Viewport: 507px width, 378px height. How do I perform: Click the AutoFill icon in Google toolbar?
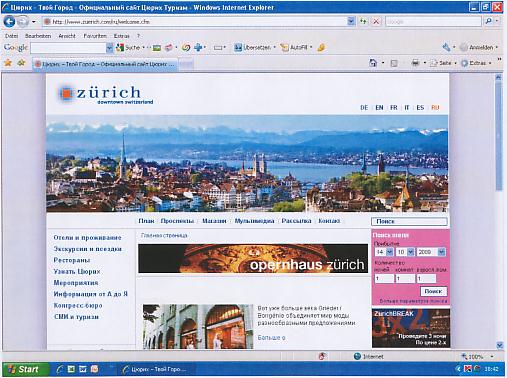[284, 48]
